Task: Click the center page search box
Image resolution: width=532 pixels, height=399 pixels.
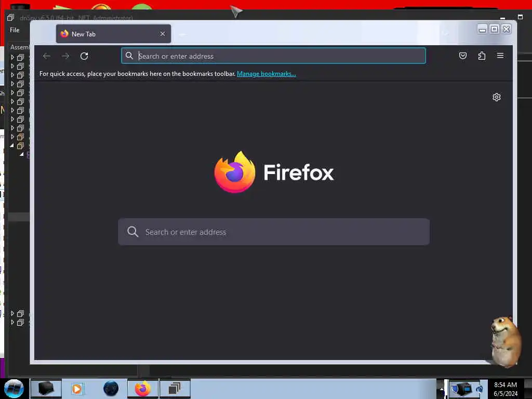Action: (273, 232)
